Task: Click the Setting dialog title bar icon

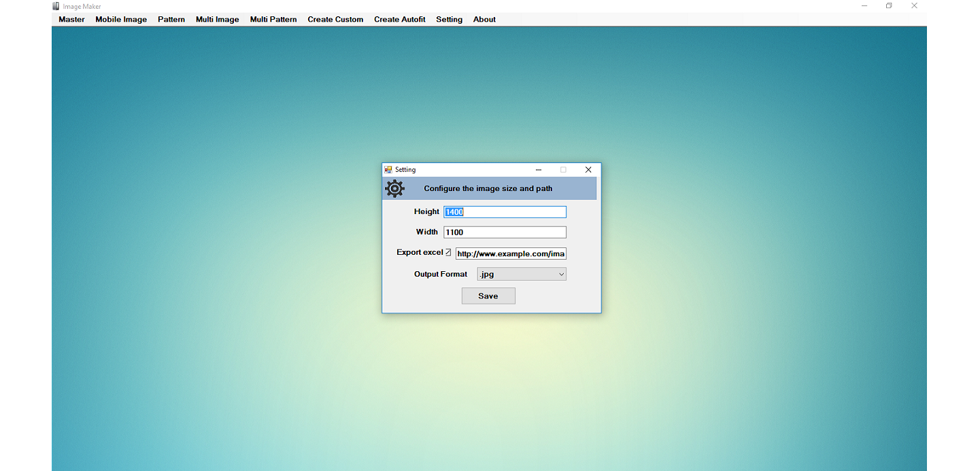Action: (x=388, y=170)
